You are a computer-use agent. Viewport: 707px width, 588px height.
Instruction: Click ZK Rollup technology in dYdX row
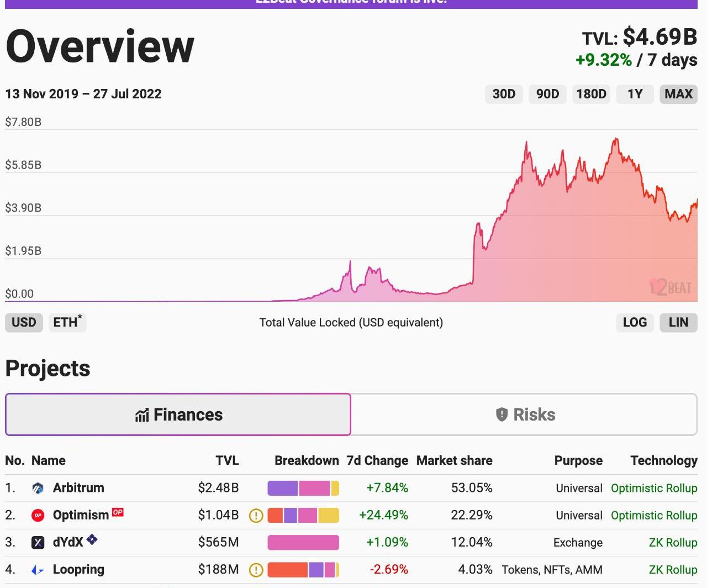tap(673, 543)
